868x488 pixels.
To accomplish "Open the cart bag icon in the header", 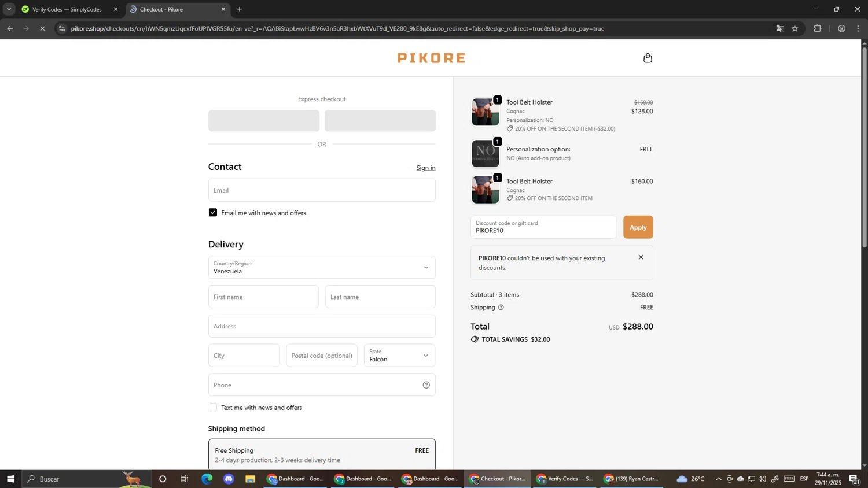I will click(648, 58).
